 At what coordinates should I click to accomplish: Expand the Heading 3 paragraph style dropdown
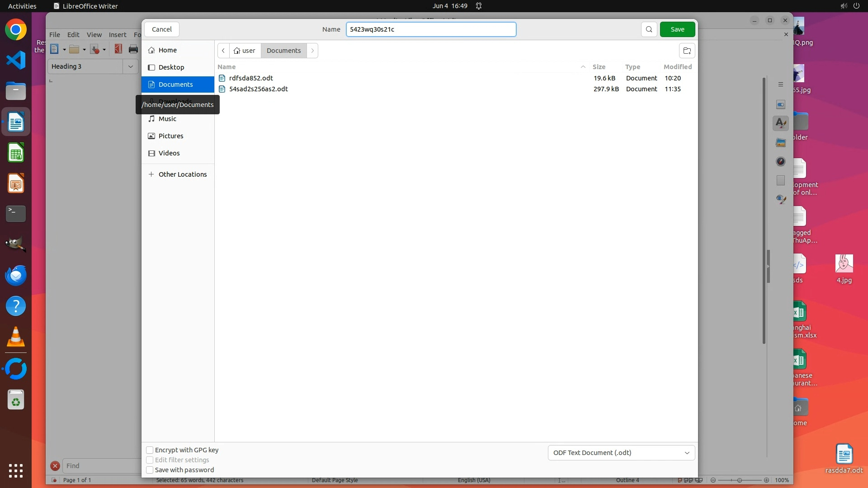(x=131, y=66)
